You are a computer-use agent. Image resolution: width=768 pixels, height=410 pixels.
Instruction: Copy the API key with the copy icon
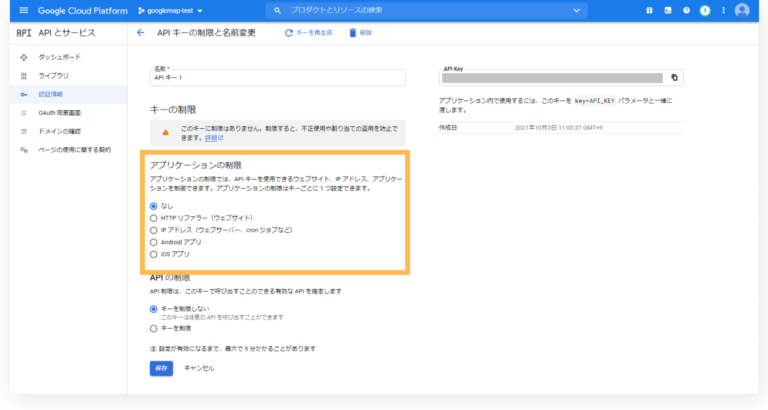point(674,77)
